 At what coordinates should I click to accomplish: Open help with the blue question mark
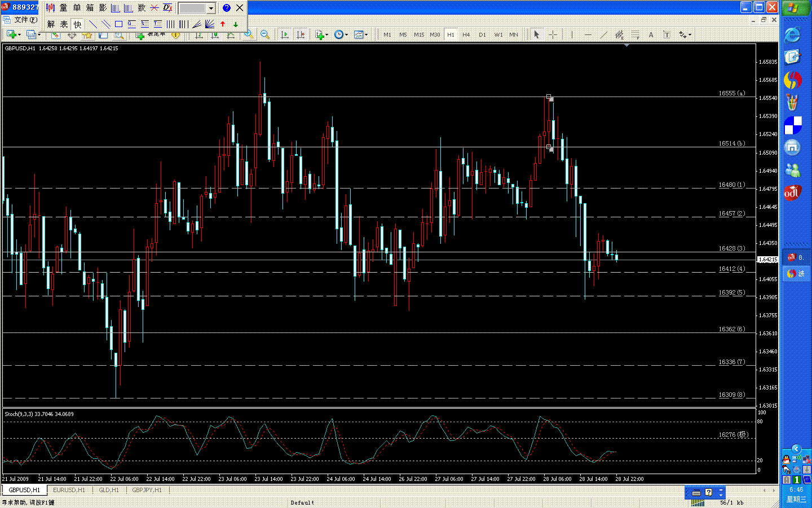(x=226, y=8)
